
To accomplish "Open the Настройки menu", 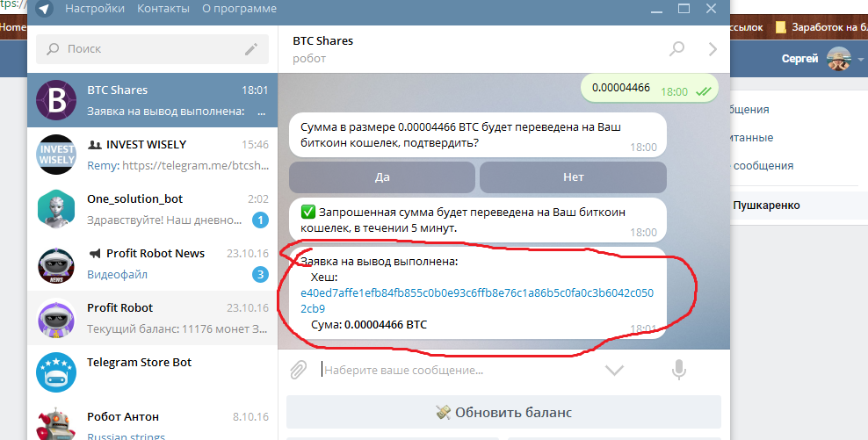I will coord(94,9).
